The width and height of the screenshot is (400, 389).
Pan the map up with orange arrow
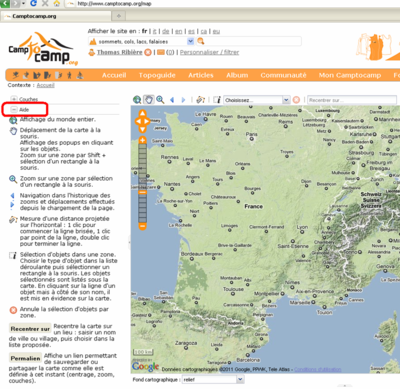[142, 114]
